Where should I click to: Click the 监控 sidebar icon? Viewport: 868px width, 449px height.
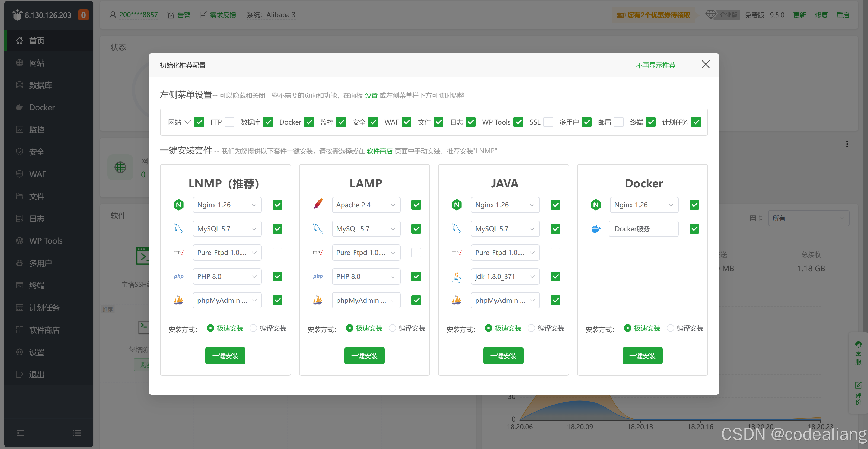point(20,129)
